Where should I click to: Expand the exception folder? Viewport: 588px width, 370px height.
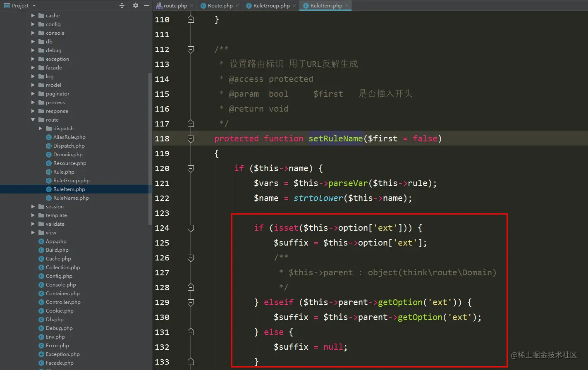pyautogui.click(x=33, y=59)
